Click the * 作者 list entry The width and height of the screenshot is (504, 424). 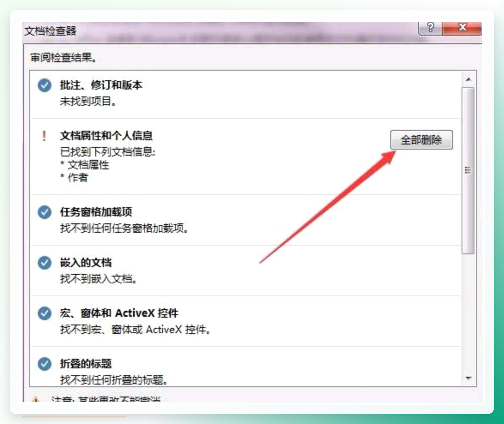coord(74,177)
